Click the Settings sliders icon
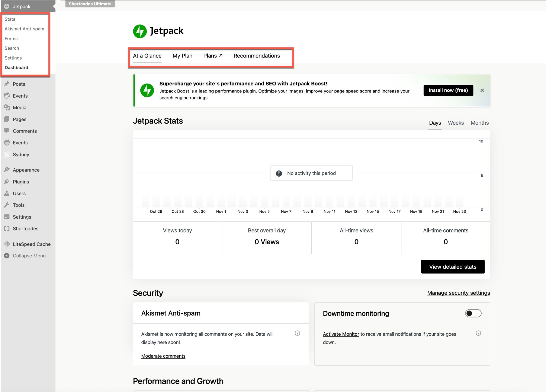 pos(7,217)
